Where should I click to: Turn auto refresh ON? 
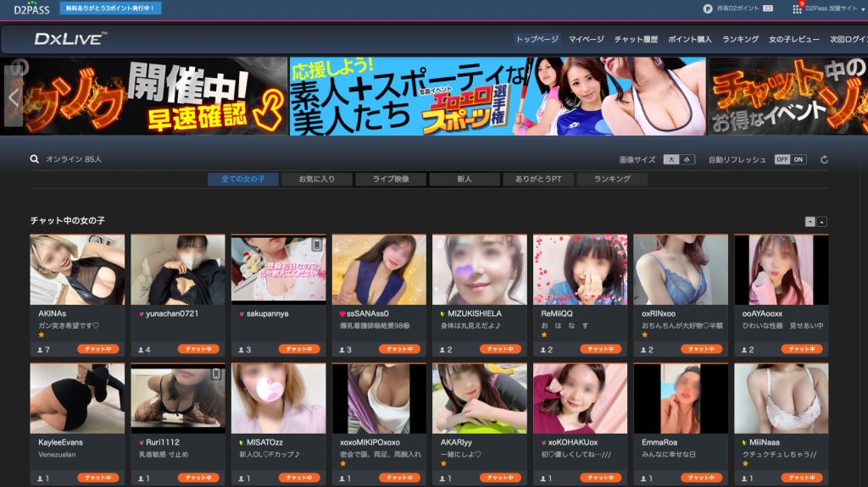[x=798, y=159]
